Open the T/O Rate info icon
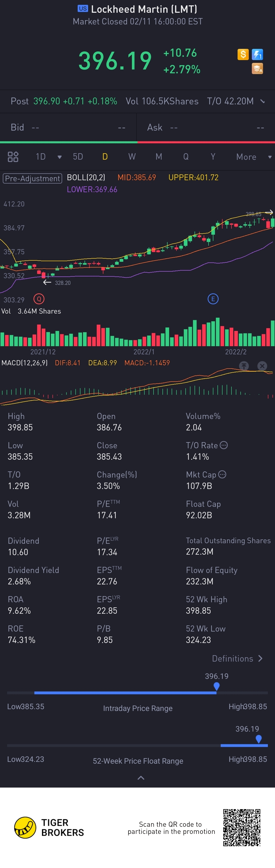275x868 pixels. coord(224,445)
